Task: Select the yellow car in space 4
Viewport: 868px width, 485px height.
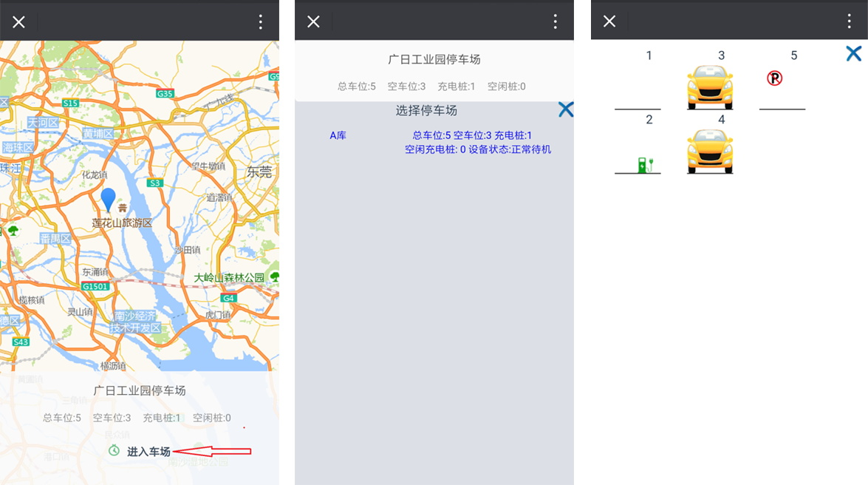Action: tap(709, 151)
